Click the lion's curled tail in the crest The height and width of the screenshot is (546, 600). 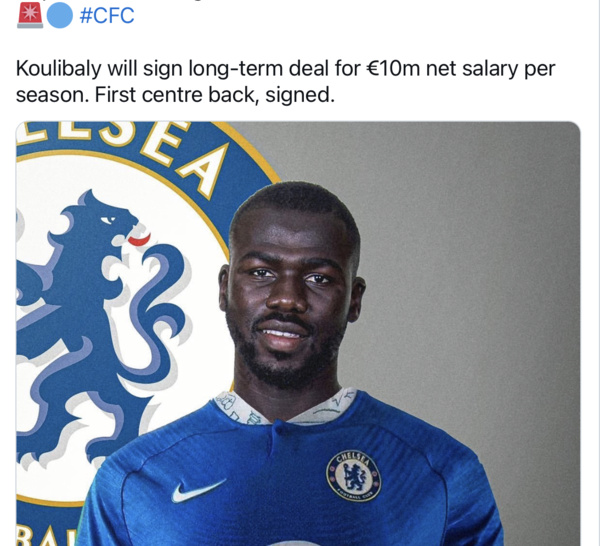[x=161, y=306]
